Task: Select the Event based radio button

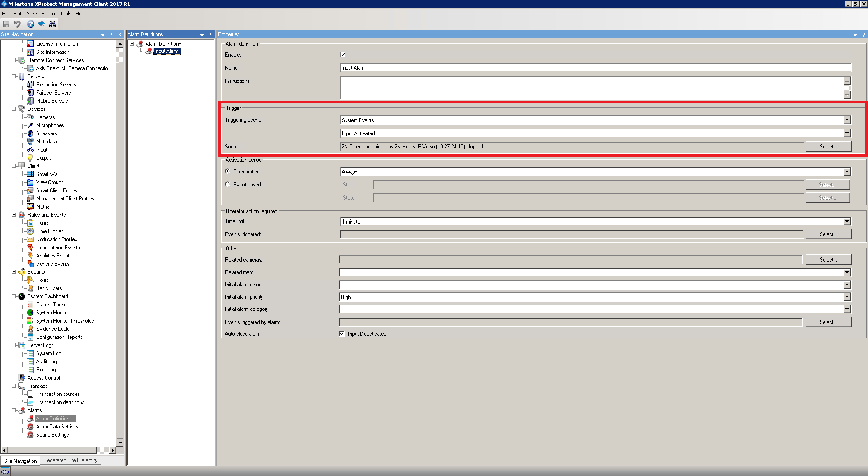Action: point(228,185)
